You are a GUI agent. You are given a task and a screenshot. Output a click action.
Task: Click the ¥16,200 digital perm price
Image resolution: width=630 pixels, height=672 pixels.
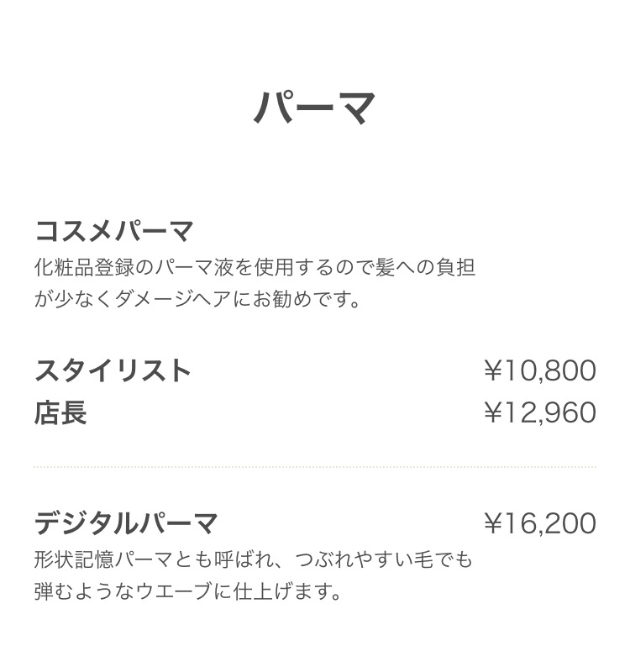tap(540, 523)
